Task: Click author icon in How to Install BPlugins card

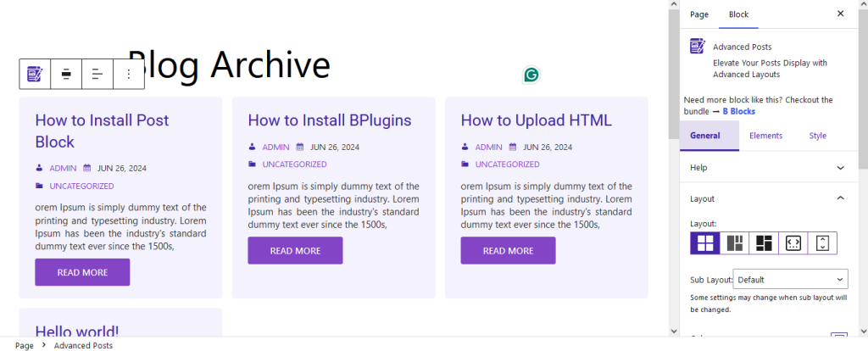Action: pos(252,147)
